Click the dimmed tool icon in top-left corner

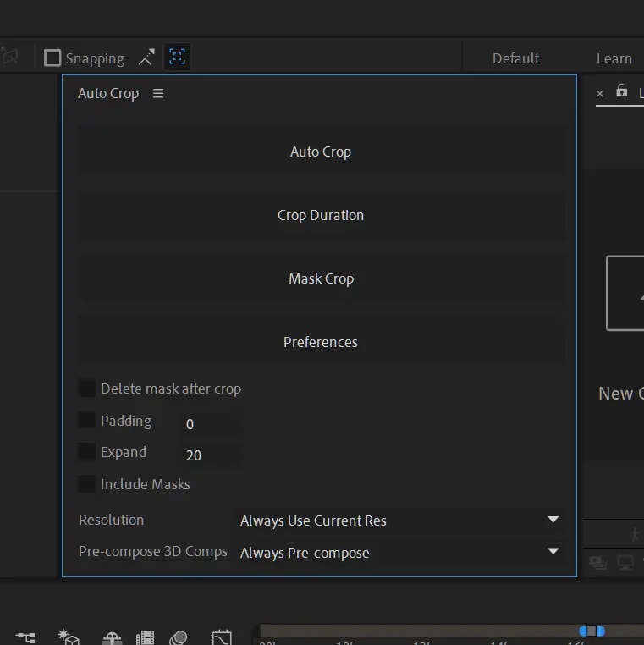tap(9, 56)
